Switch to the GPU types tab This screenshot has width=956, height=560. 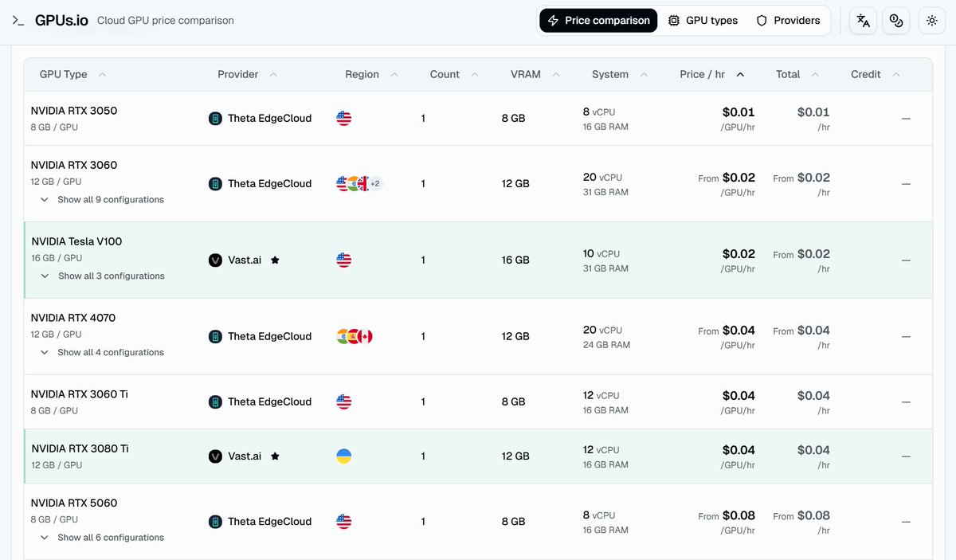[x=703, y=21]
